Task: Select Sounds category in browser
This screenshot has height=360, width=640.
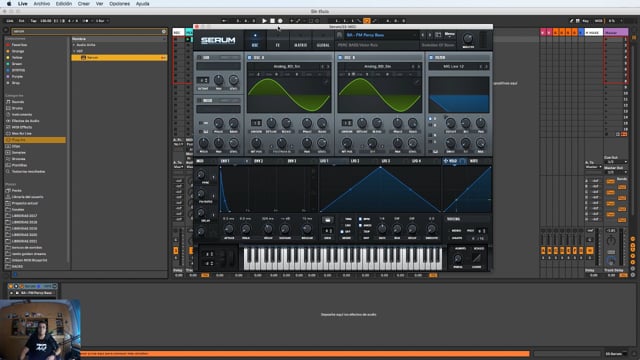Action: 18,102
